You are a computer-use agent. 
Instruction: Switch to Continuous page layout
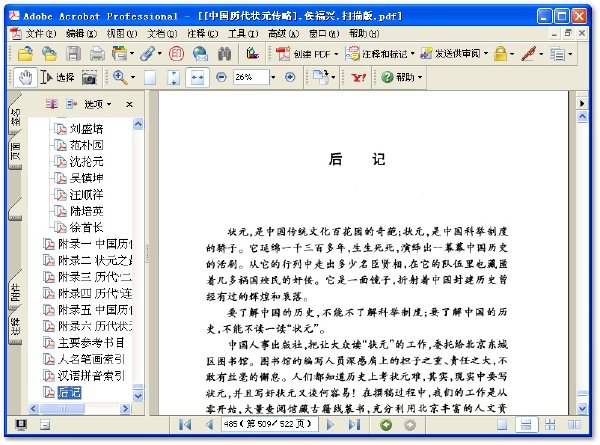click(526, 425)
